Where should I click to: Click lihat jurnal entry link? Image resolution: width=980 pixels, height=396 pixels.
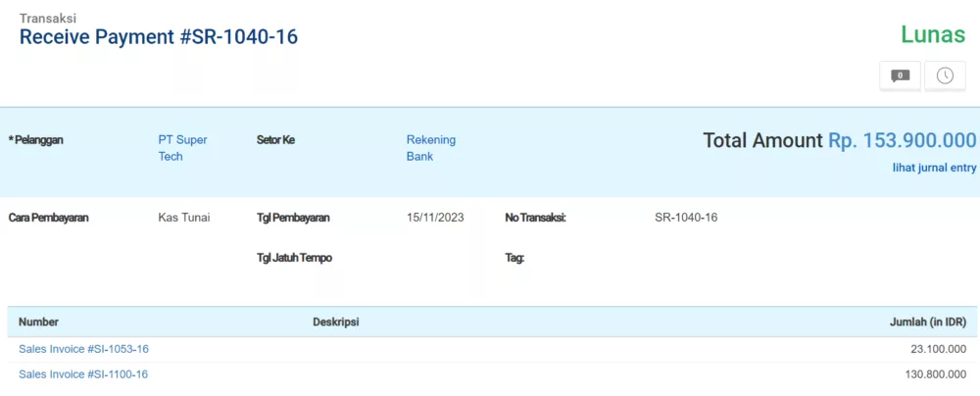(x=934, y=168)
